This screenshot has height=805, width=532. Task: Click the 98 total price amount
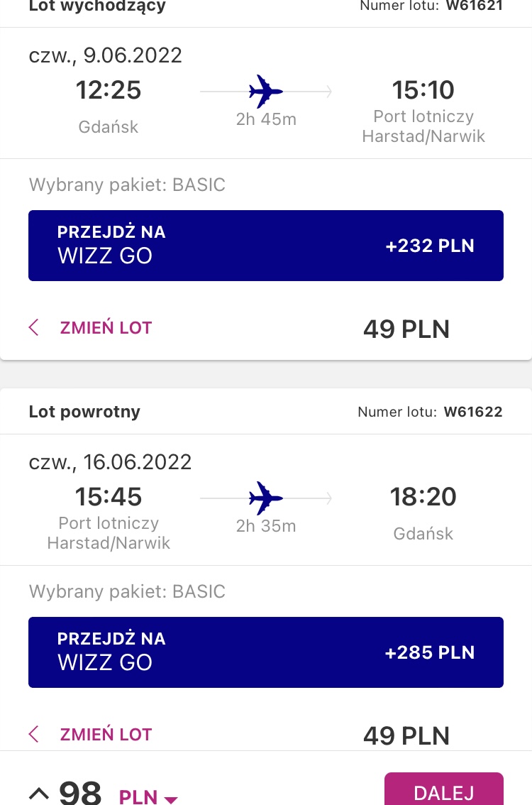pyautogui.click(x=80, y=793)
